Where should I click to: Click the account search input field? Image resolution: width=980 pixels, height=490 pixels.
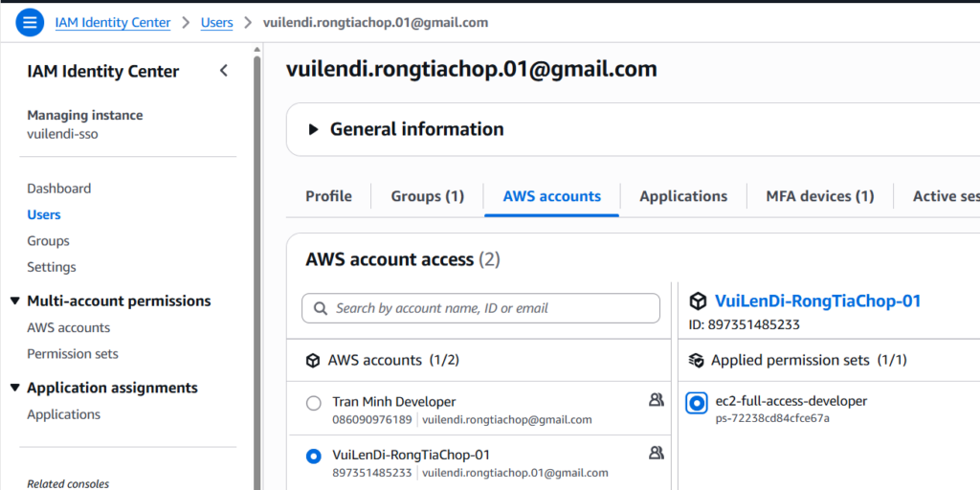click(x=480, y=308)
